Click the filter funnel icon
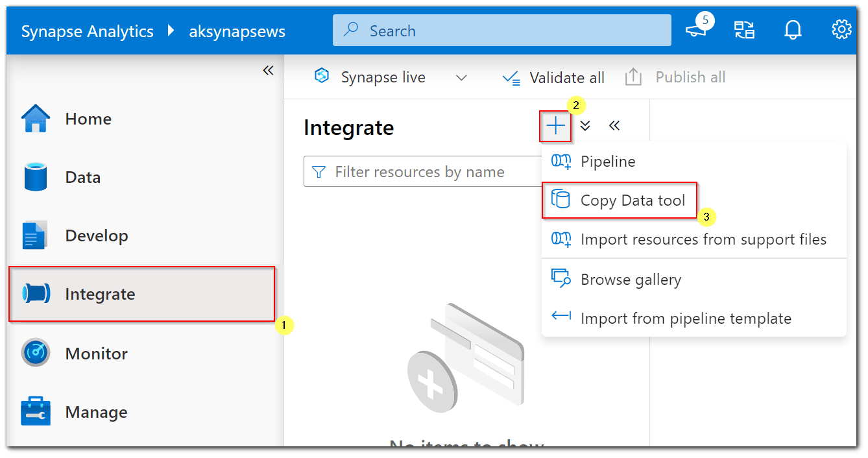 (319, 172)
